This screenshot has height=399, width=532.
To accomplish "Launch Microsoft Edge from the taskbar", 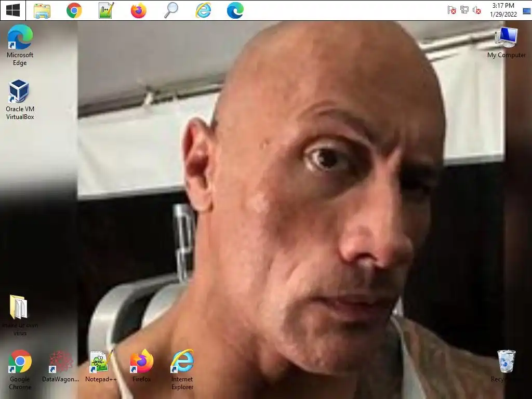I will tap(235, 10).
